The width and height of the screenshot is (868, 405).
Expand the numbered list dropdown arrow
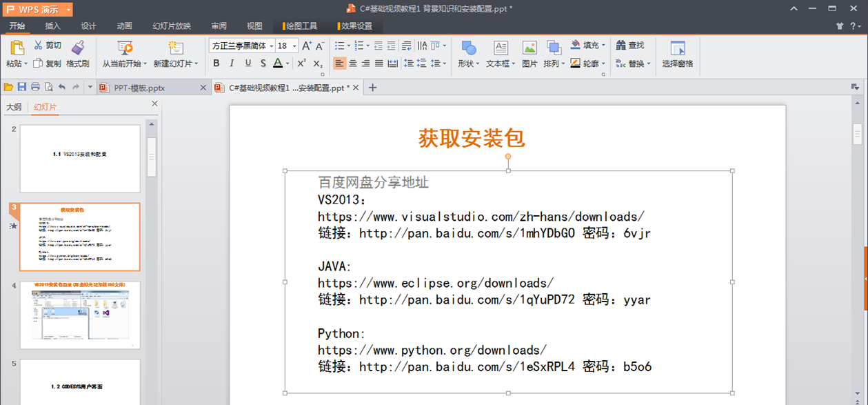click(367, 46)
